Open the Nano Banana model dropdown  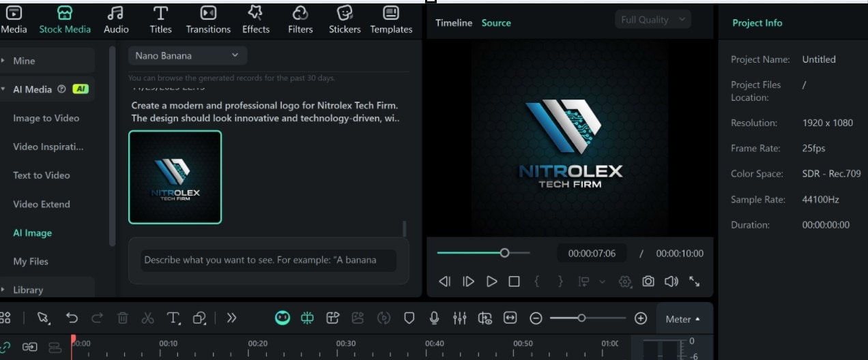(188, 55)
